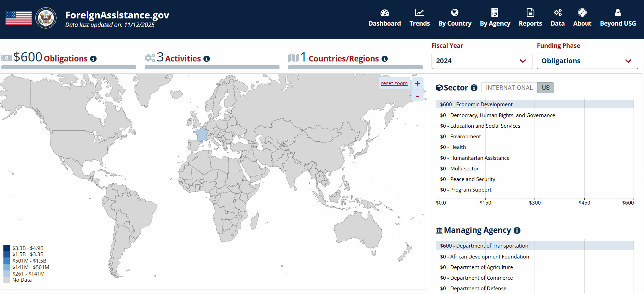Open the Countries/Regions info icon
The height and width of the screenshot is (294, 644).
click(x=385, y=59)
